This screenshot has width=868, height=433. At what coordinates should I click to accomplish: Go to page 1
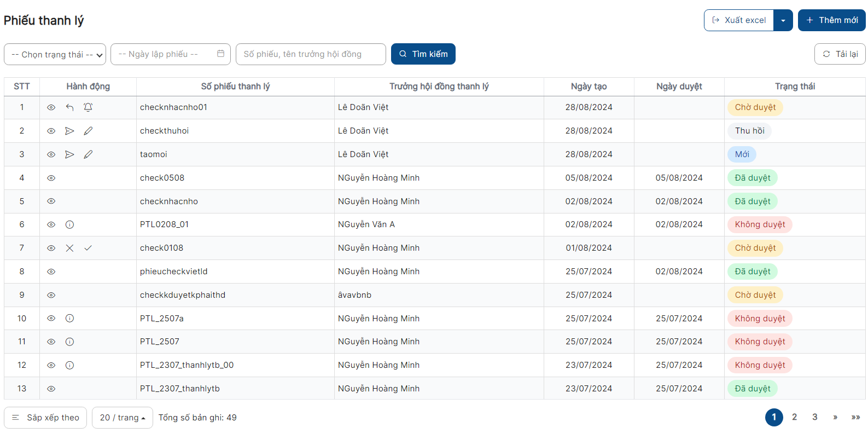click(774, 417)
